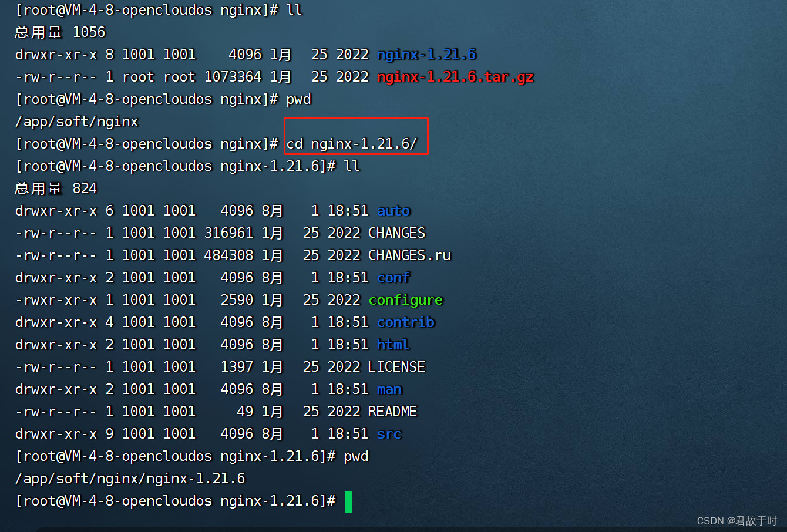Click the -rwxr-xr-x permissions of configure
Image resolution: width=787 pixels, height=532 pixels.
click(56, 300)
